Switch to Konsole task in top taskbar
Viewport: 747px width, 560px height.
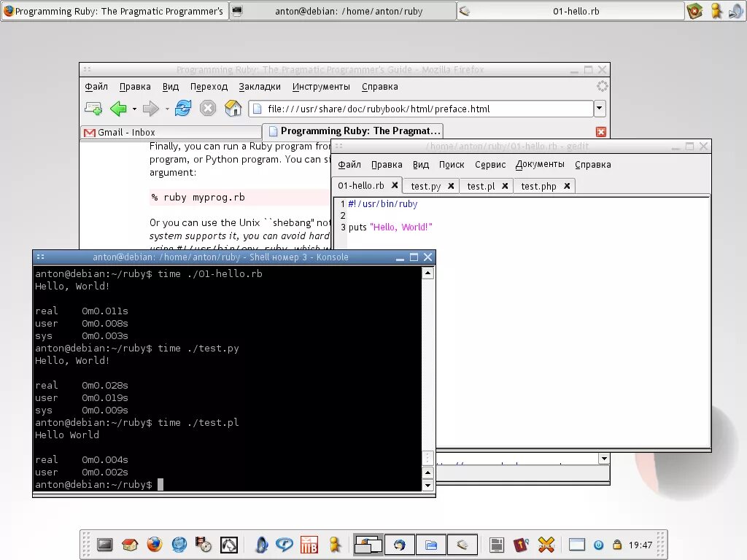pos(343,11)
